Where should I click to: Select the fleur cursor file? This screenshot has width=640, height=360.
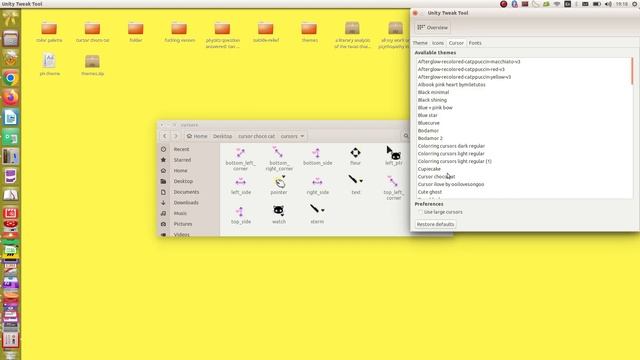pyautogui.click(x=355, y=156)
